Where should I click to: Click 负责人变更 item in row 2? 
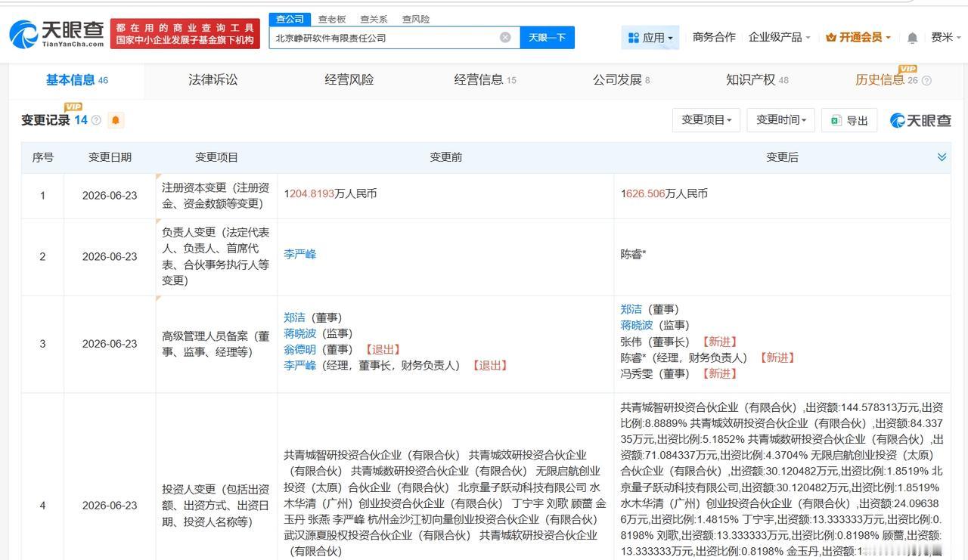coord(216,256)
